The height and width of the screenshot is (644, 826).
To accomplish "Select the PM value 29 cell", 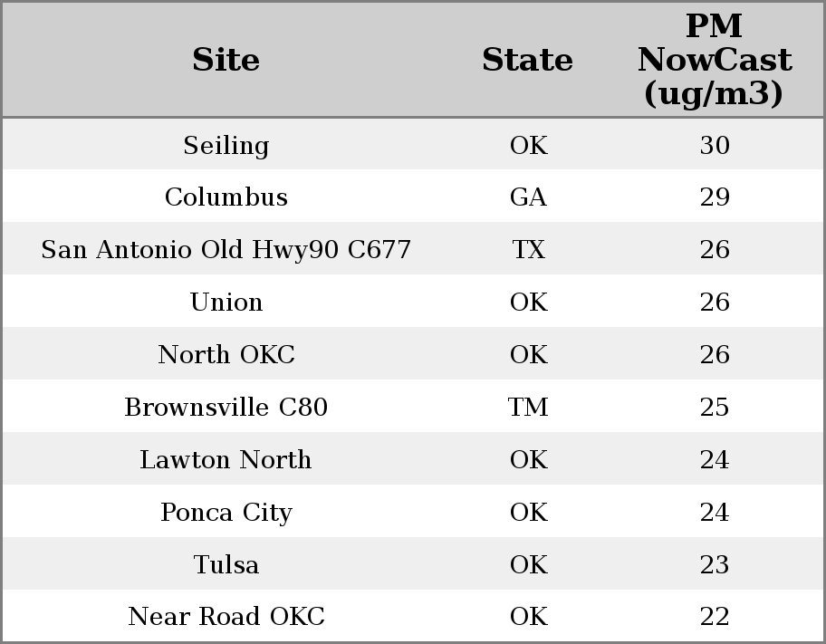I will pos(715,197).
